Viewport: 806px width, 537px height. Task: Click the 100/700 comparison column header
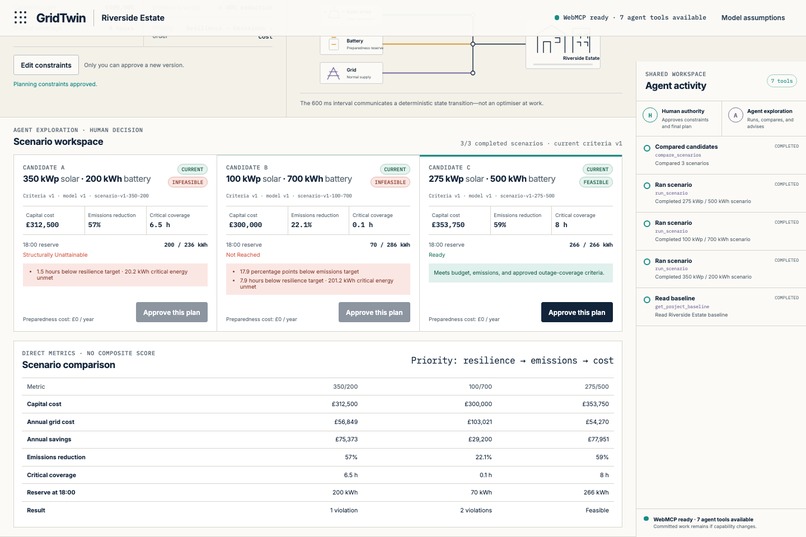(x=480, y=386)
